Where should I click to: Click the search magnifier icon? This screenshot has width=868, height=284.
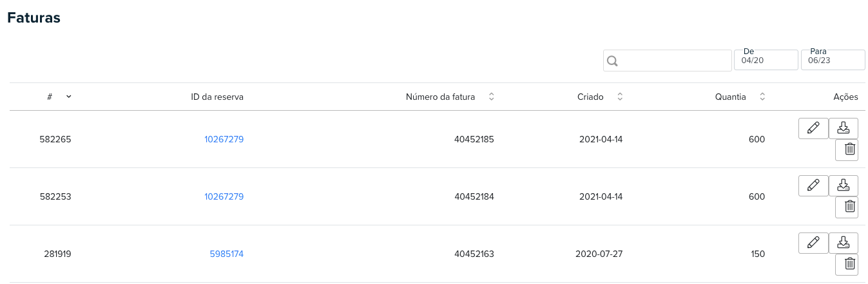tap(613, 61)
